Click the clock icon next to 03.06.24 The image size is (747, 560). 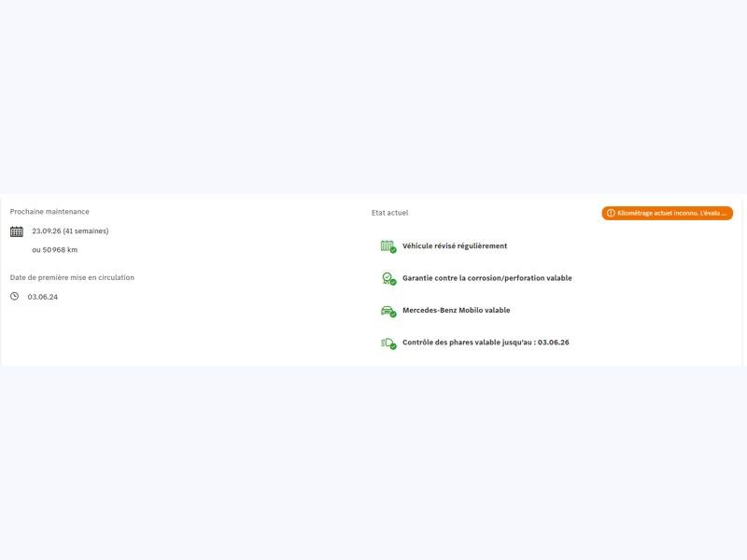(15, 297)
